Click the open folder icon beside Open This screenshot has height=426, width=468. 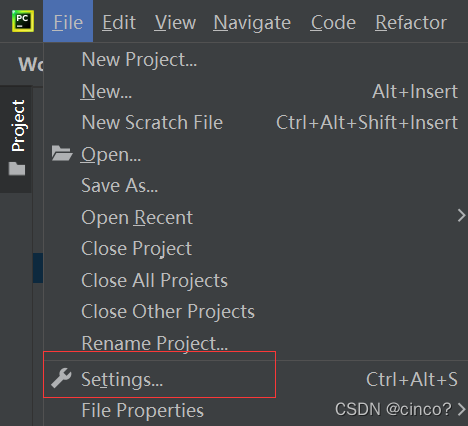(x=62, y=153)
